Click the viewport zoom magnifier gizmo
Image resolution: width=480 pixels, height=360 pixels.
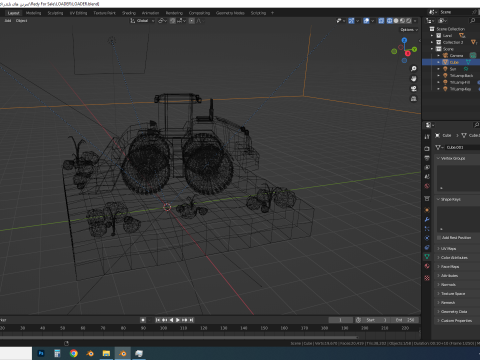pos(414,69)
